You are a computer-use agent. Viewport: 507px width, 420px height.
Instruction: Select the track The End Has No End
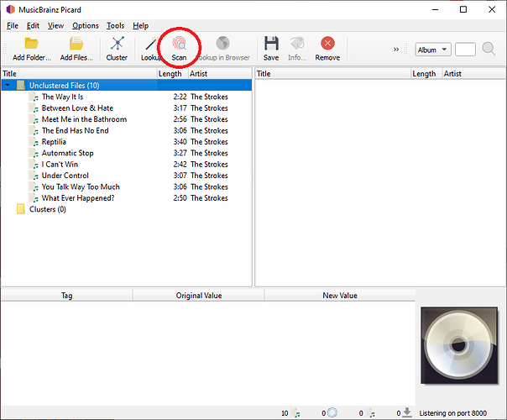(76, 131)
